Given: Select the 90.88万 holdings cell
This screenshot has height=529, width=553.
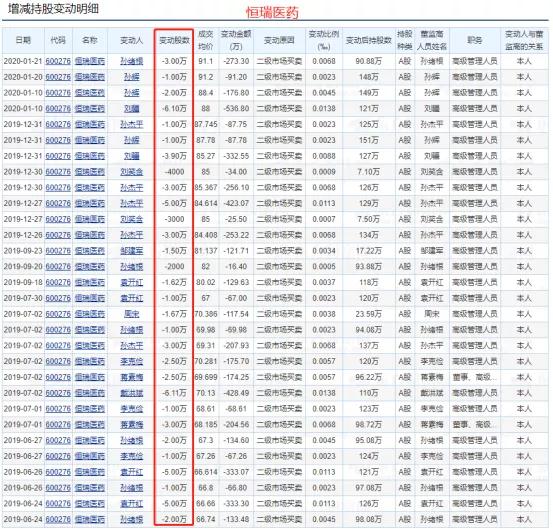Looking at the screenshot, I should tap(369, 61).
